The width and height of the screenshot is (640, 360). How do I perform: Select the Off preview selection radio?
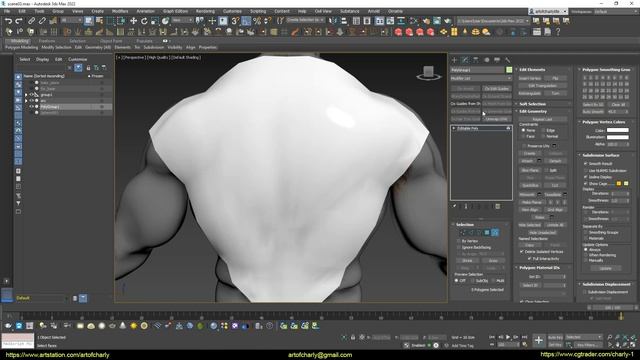tap(456, 281)
